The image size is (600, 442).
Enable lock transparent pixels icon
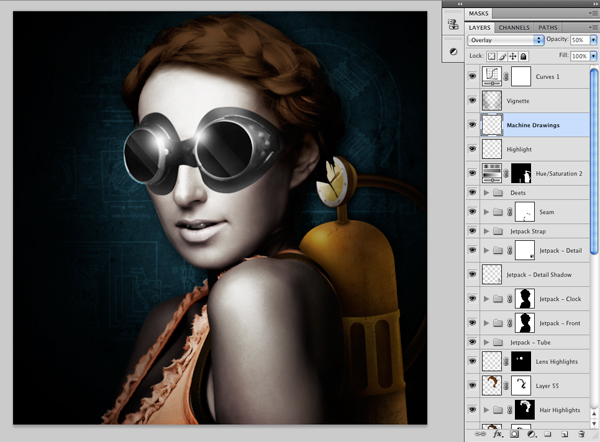pos(491,57)
